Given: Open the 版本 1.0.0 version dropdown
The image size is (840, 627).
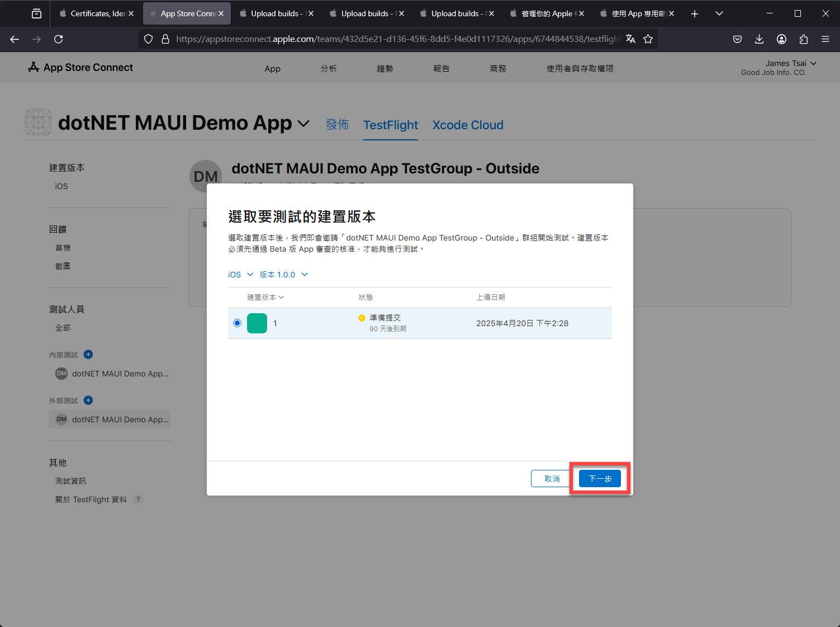Looking at the screenshot, I should [x=284, y=275].
